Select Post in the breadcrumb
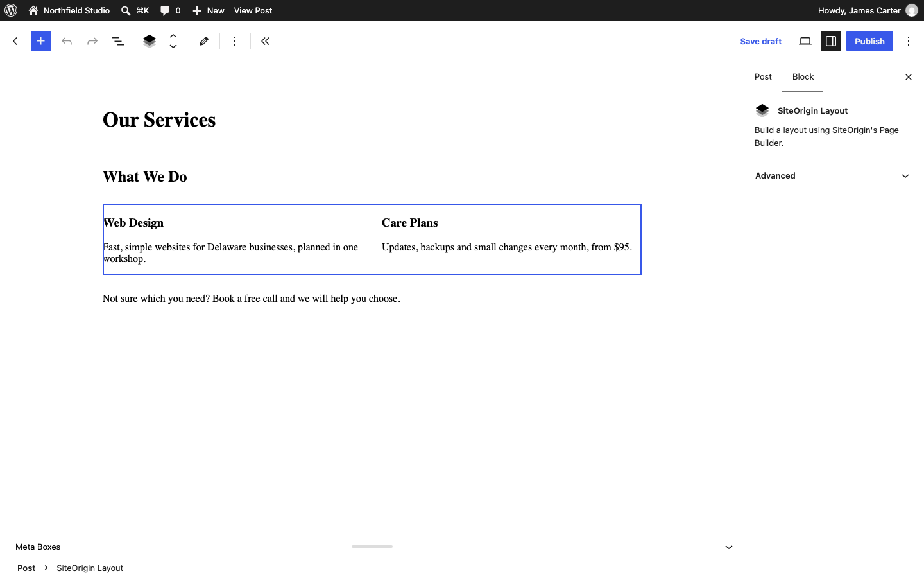924x578 pixels. (x=26, y=568)
